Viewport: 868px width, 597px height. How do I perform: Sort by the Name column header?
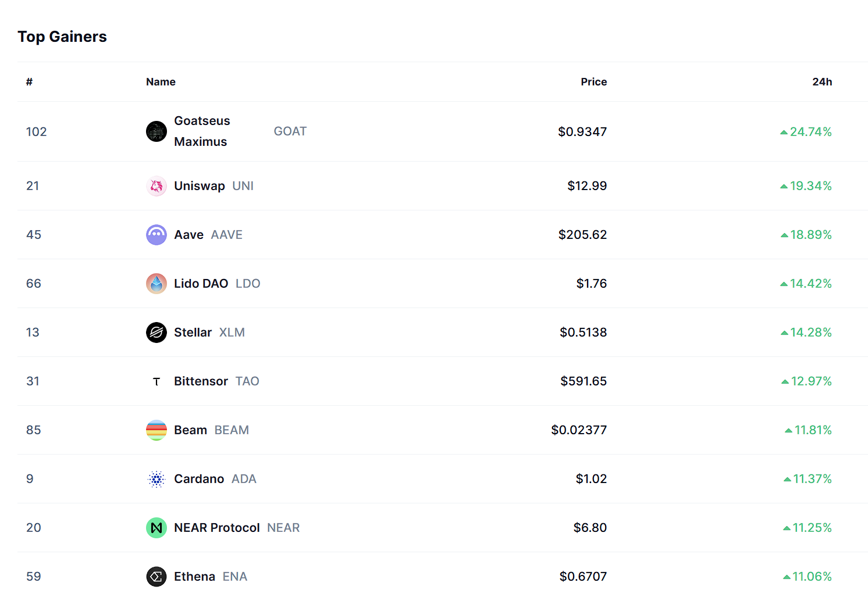pos(161,82)
